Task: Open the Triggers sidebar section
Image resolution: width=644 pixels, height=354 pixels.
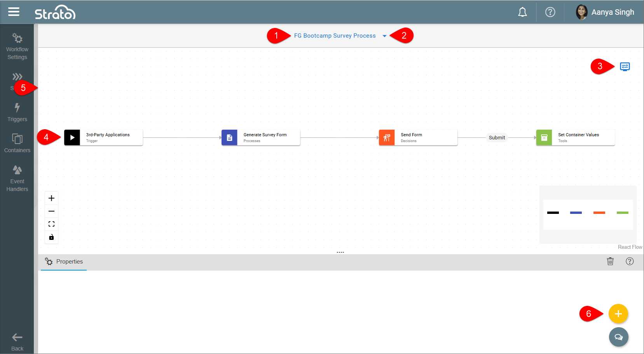Action: tap(17, 112)
